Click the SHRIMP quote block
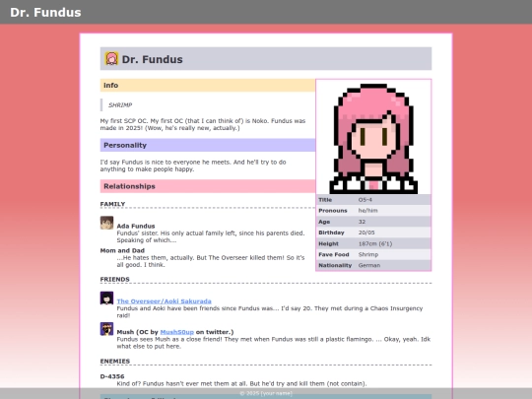Image resolution: width=532 pixels, height=399 pixels. click(x=208, y=105)
